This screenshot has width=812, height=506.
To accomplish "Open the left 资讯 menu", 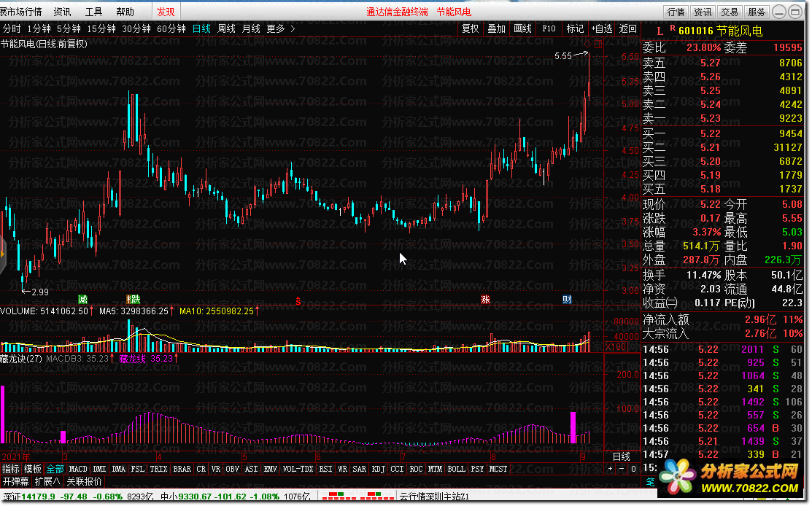I will click(x=62, y=12).
